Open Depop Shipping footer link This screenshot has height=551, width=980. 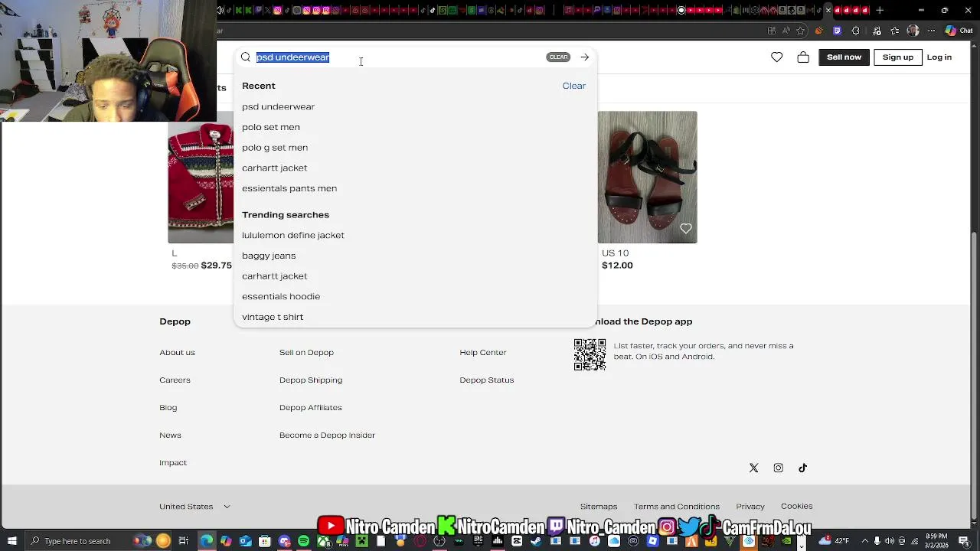[311, 380]
